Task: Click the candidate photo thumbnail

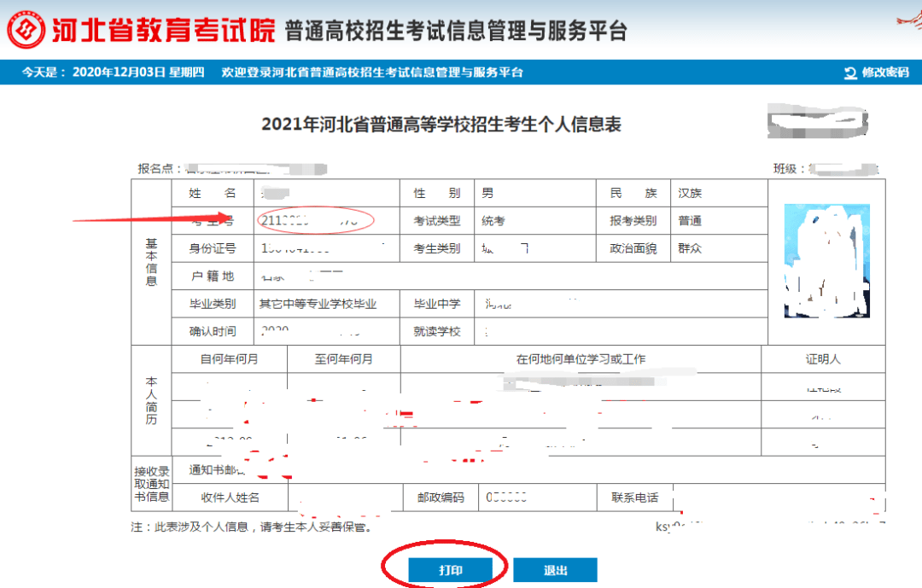Action: (x=826, y=260)
